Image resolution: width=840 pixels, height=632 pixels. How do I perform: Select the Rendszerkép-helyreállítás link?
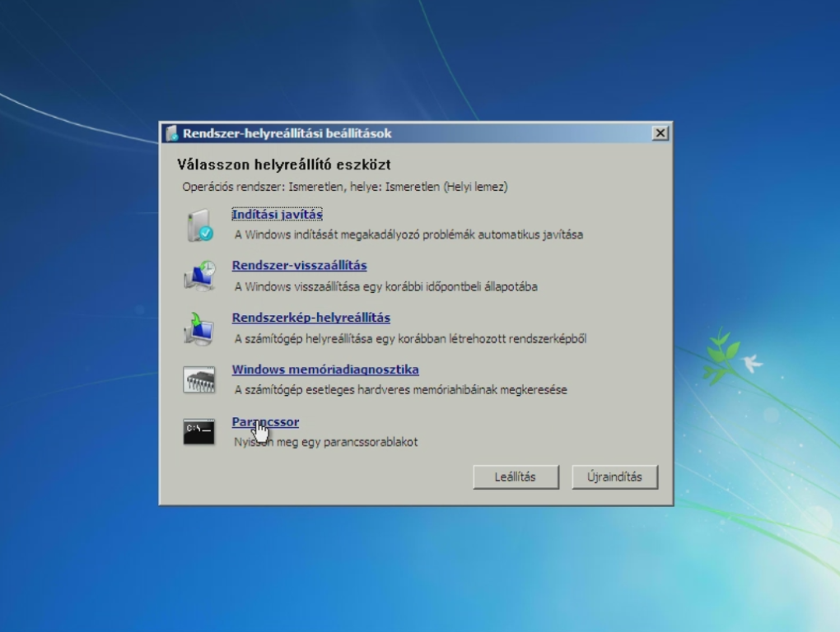[310, 318]
